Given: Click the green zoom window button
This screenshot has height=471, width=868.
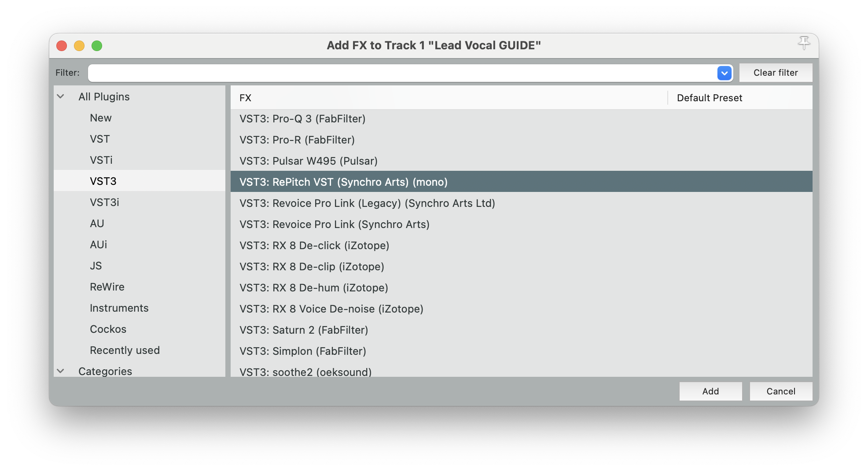Looking at the screenshot, I should (x=97, y=46).
